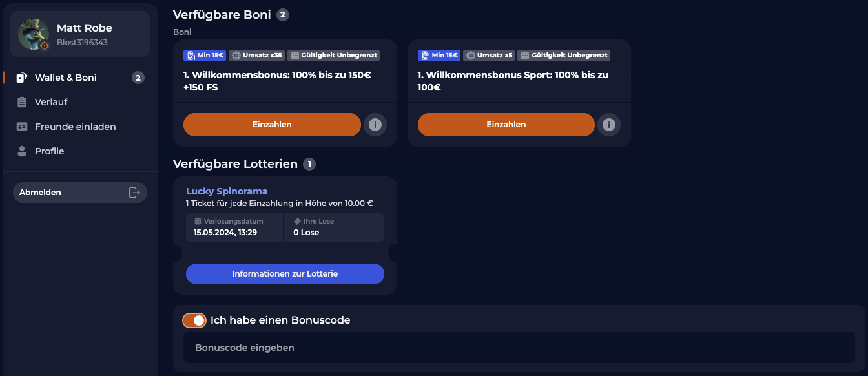
Task: Click the info icon beside first Einzahlen button
Action: tap(375, 125)
